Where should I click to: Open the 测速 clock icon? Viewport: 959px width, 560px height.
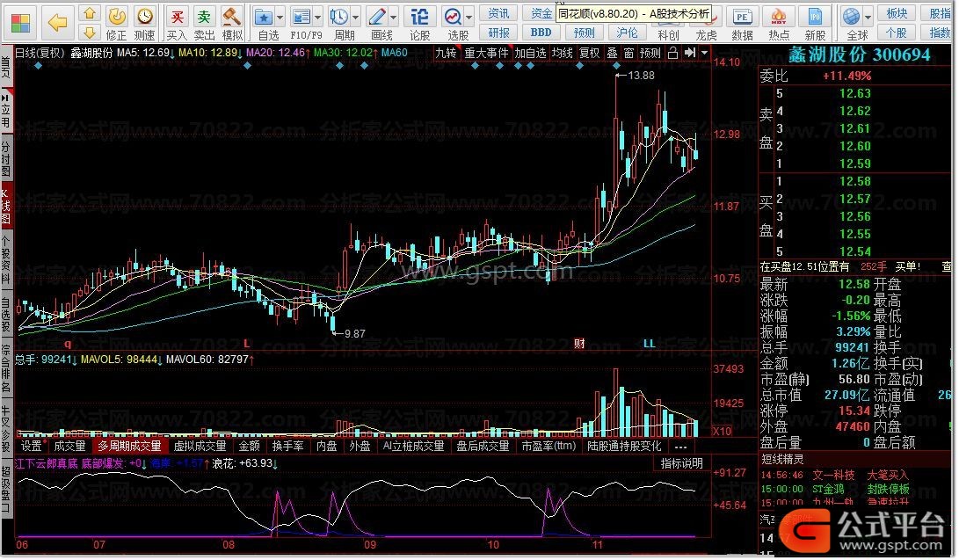coord(144,17)
